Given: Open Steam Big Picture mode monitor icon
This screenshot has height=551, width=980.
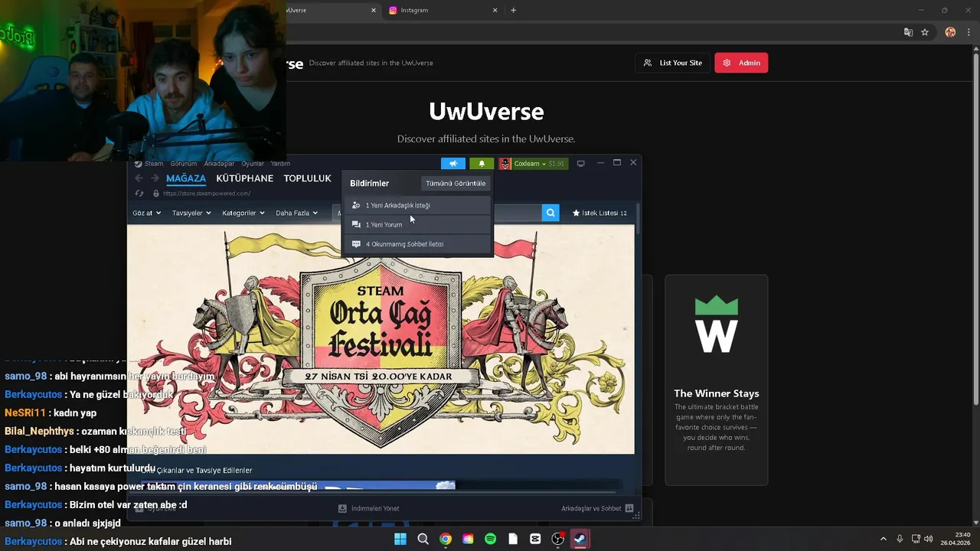Looking at the screenshot, I should [581, 163].
